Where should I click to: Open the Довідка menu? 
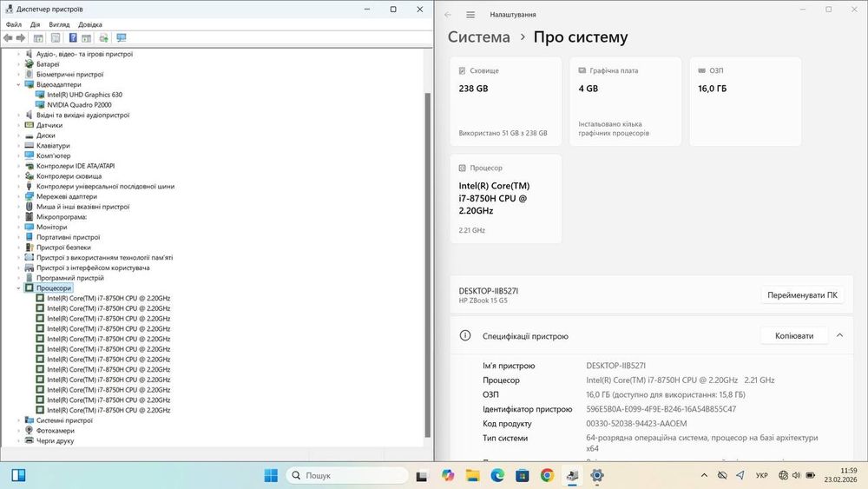90,24
